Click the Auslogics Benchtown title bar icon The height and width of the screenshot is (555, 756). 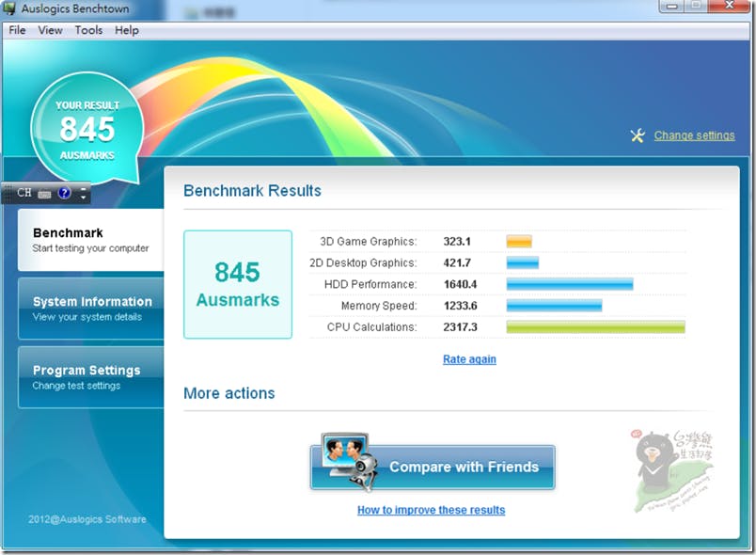click(9, 8)
